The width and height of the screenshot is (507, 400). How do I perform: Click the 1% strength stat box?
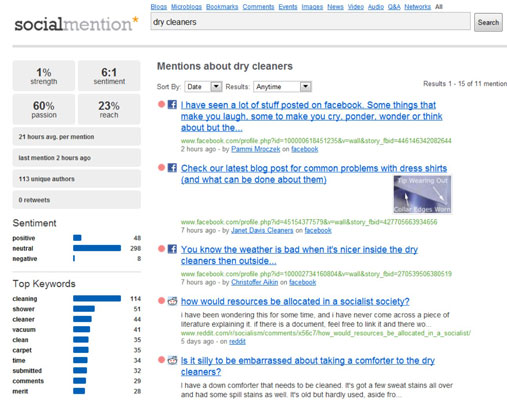point(44,76)
